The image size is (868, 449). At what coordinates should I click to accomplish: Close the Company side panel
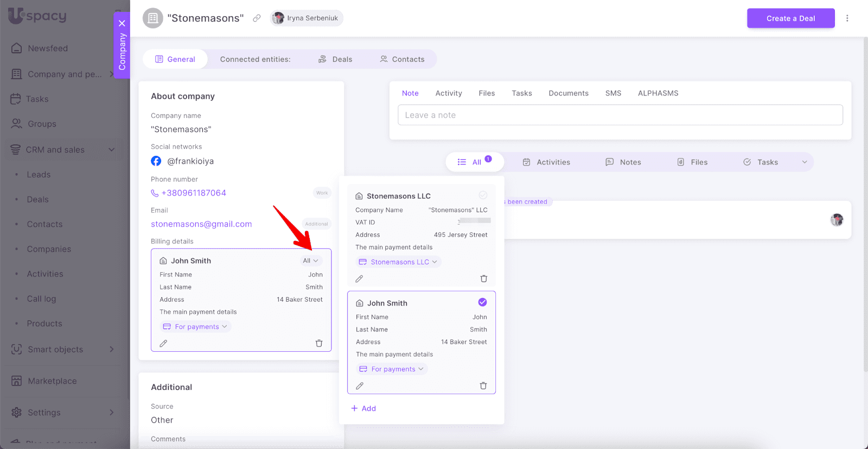coord(122,23)
